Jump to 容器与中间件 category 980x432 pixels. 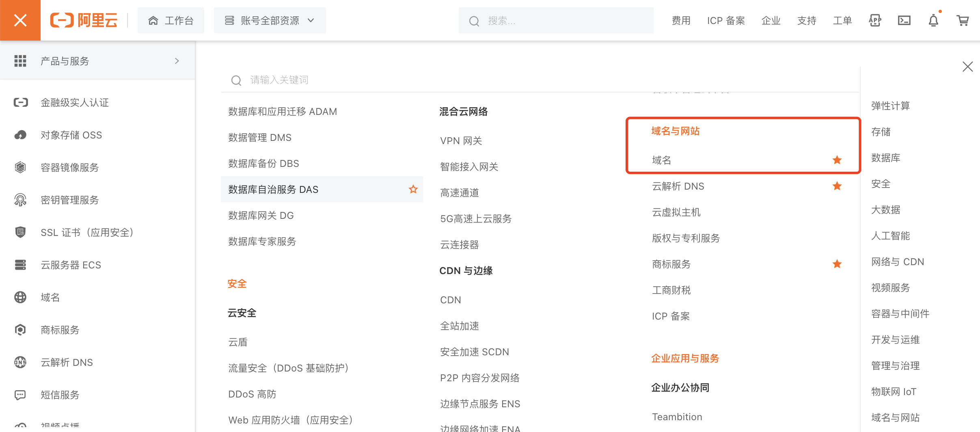point(900,313)
